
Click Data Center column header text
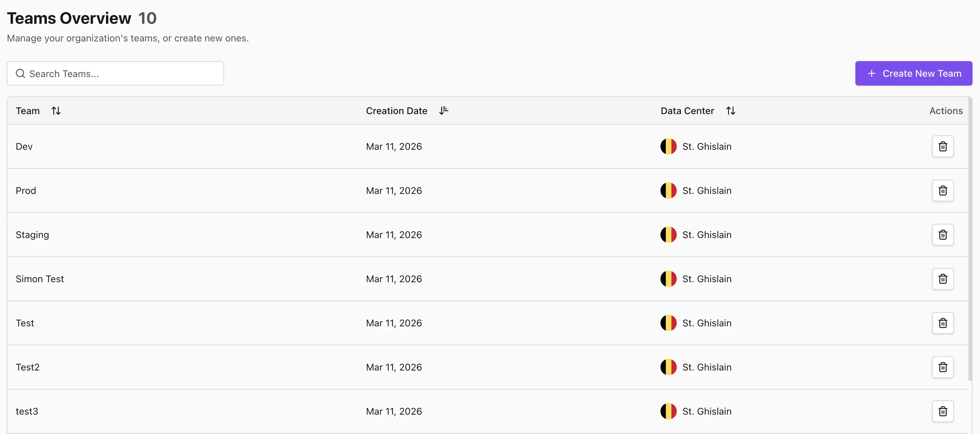click(x=687, y=111)
